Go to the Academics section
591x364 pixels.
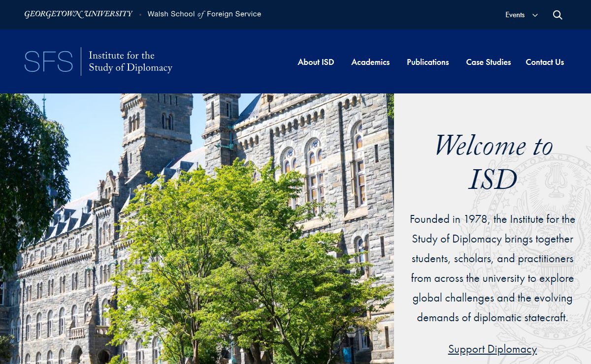coord(370,62)
